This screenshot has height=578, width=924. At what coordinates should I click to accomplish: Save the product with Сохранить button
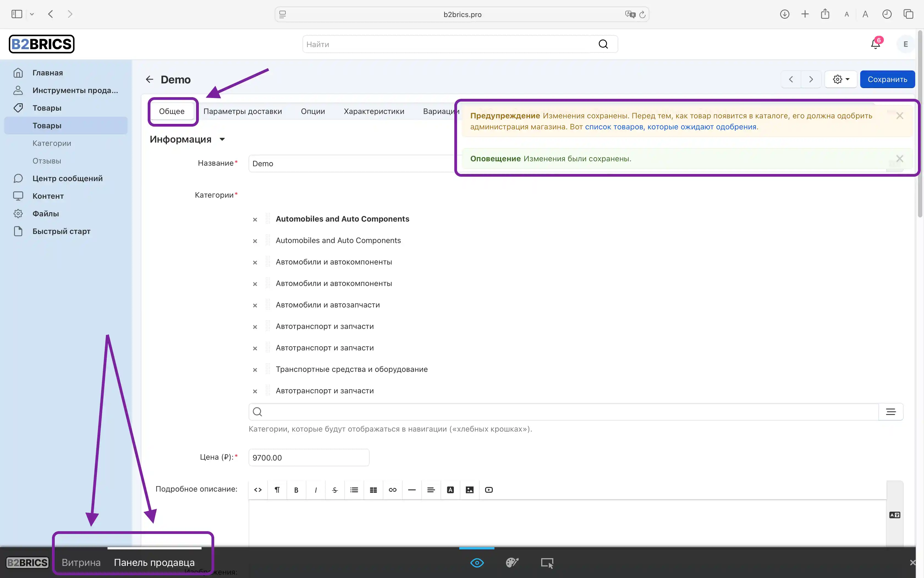tap(887, 79)
